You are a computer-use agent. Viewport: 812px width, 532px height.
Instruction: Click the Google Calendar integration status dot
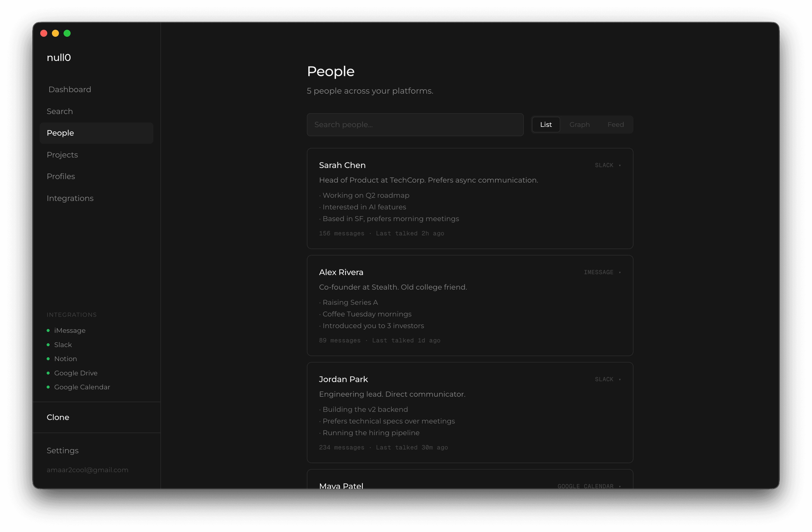48,387
